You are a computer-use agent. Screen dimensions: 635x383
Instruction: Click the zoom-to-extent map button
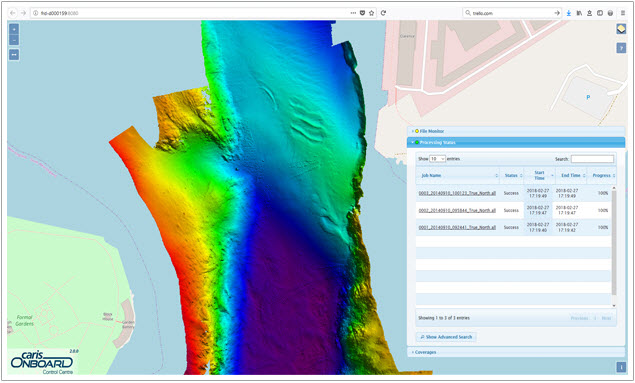point(14,55)
